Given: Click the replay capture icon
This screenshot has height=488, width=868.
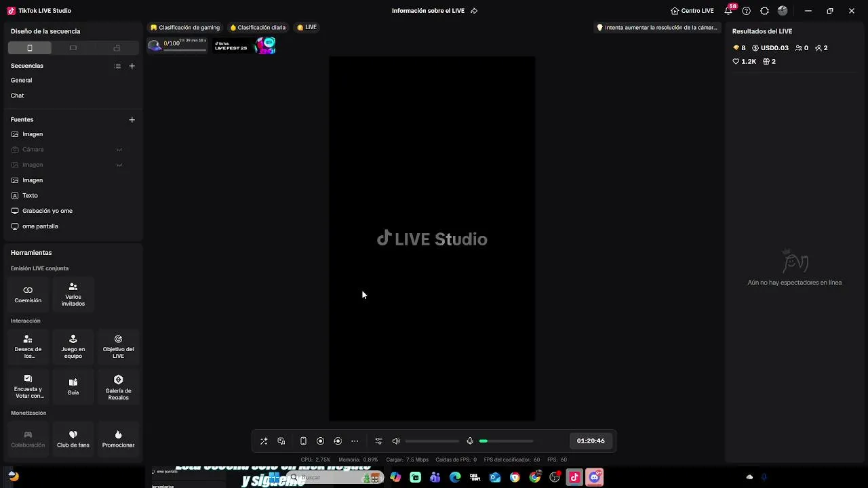Looking at the screenshot, I should click(x=338, y=441).
